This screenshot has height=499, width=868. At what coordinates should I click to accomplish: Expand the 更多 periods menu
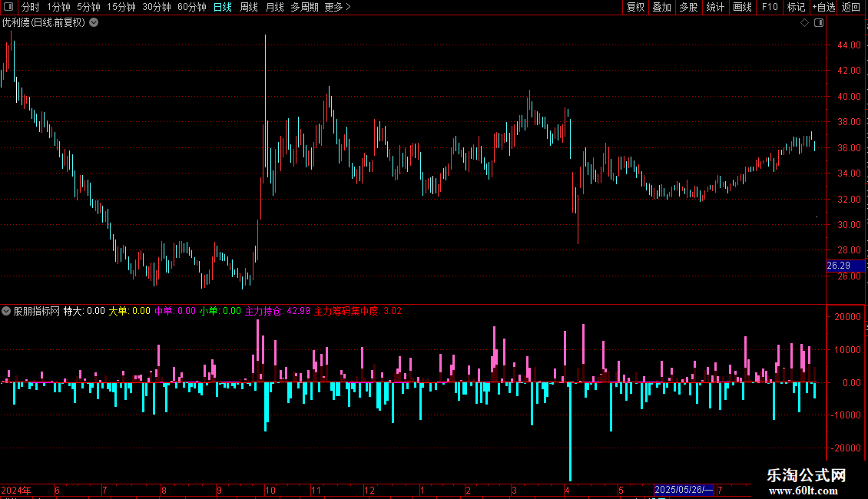[338, 7]
